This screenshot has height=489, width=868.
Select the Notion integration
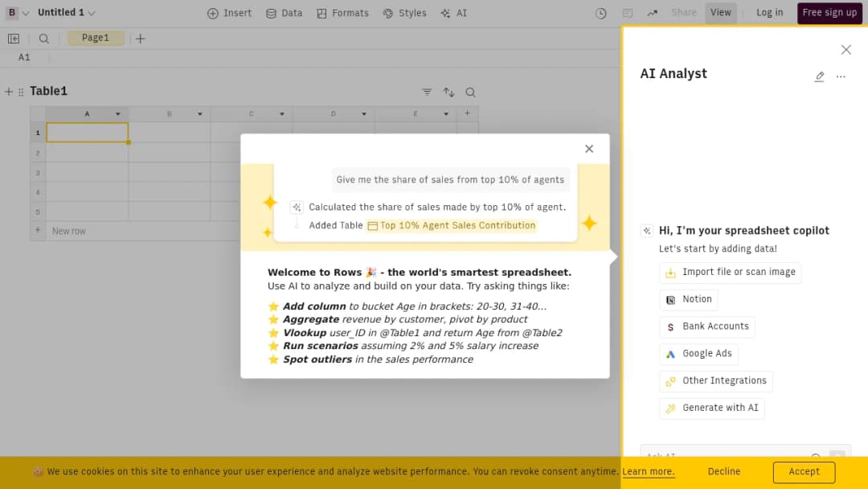(689, 300)
